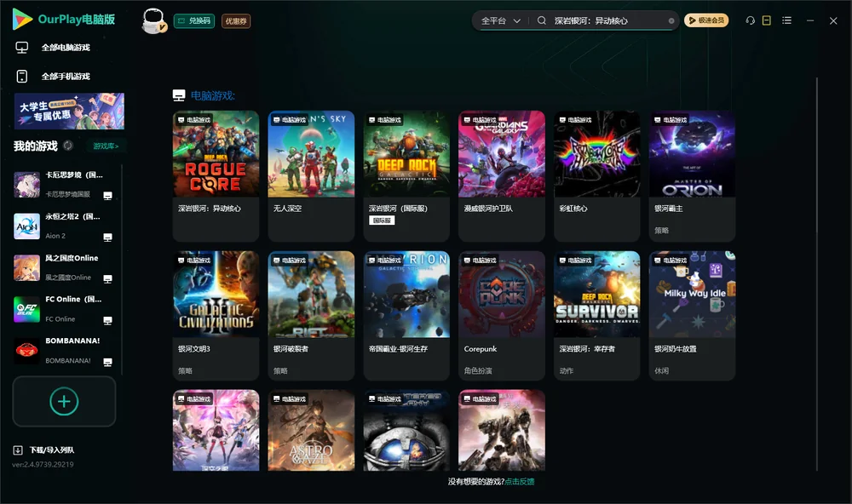Click the search magnifier icon

click(541, 20)
